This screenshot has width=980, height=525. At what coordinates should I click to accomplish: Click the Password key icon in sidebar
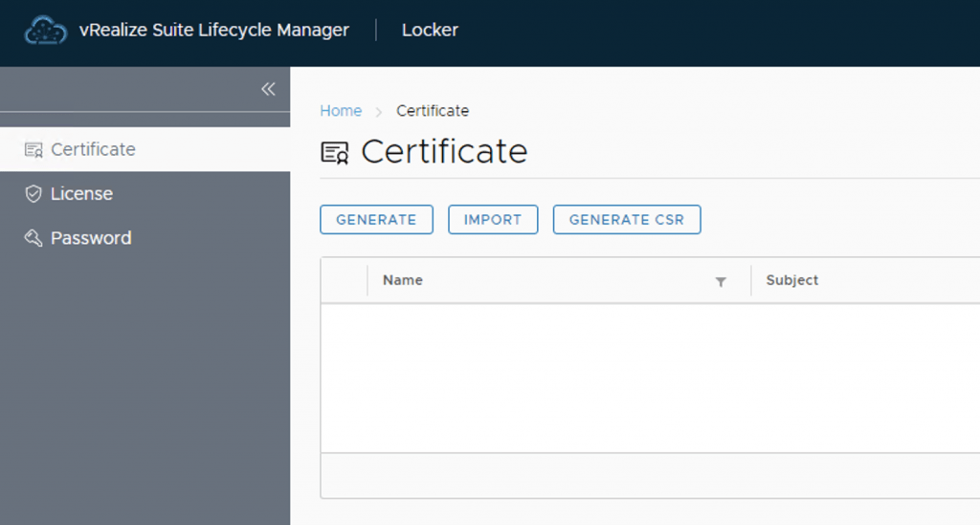33,238
